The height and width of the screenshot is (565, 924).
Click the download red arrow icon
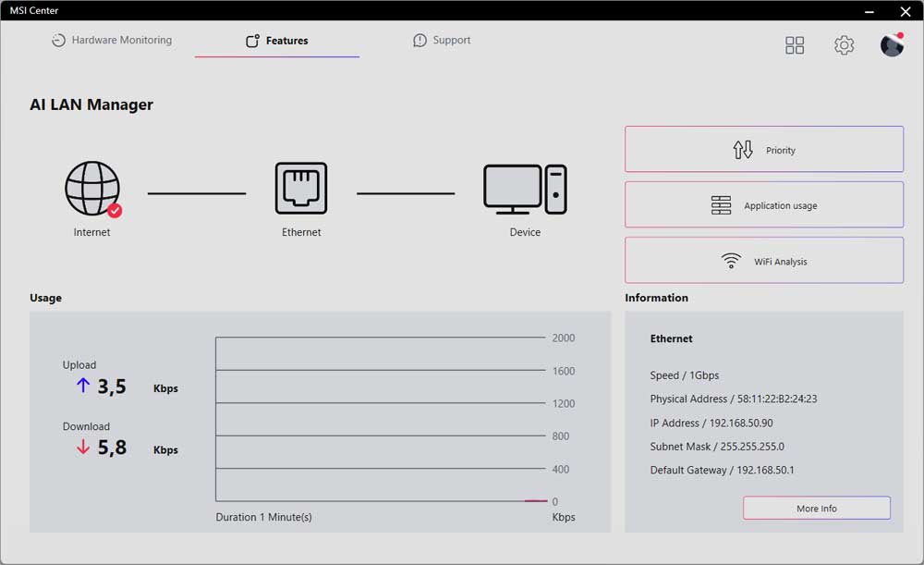(83, 448)
